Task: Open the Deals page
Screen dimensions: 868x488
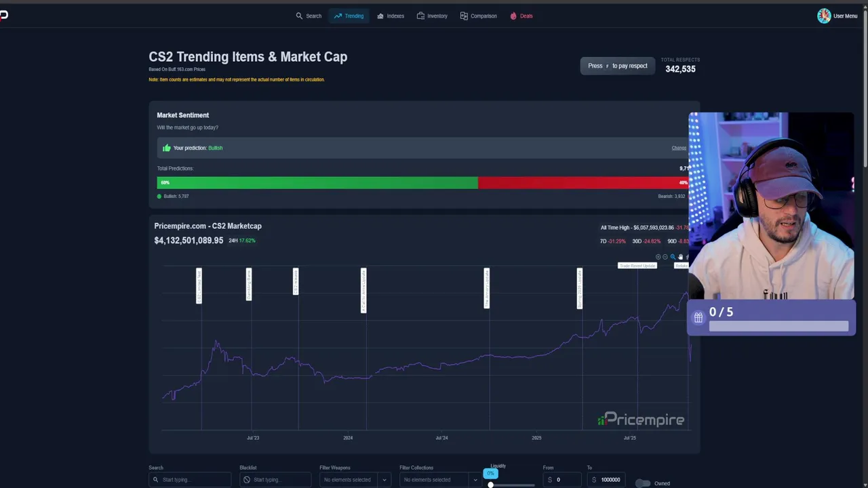Action: coord(521,16)
